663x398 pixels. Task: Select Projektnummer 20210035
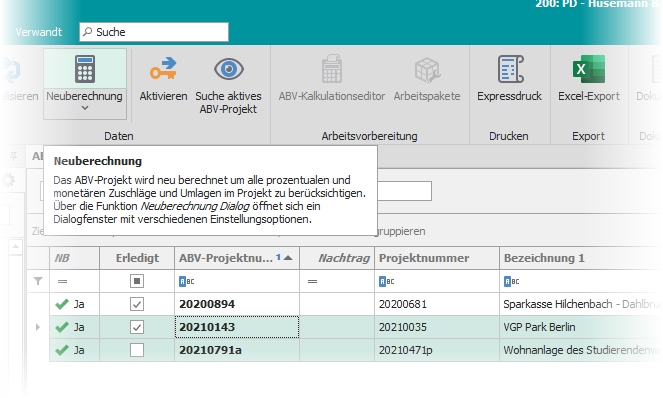pyautogui.click(x=437, y=327)
